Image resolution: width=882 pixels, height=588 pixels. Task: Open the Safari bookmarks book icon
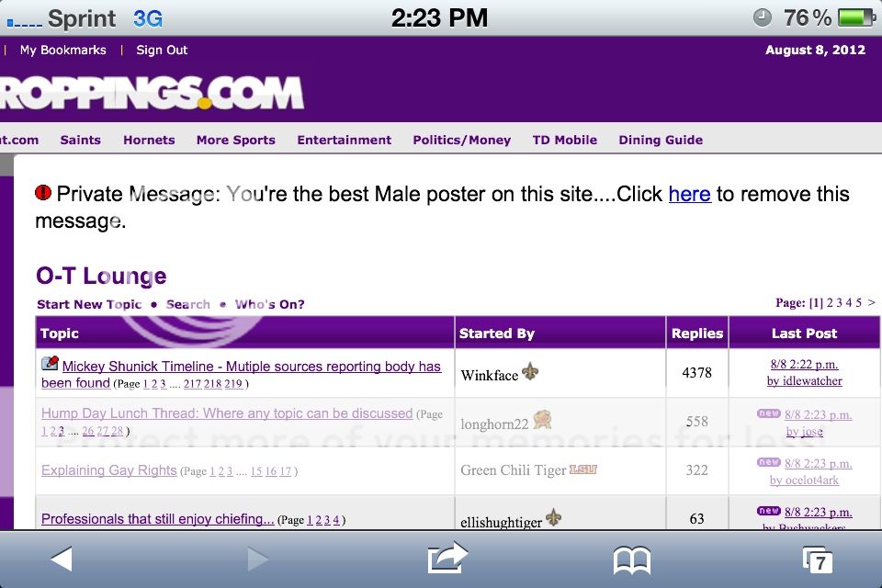pos(632,560)
